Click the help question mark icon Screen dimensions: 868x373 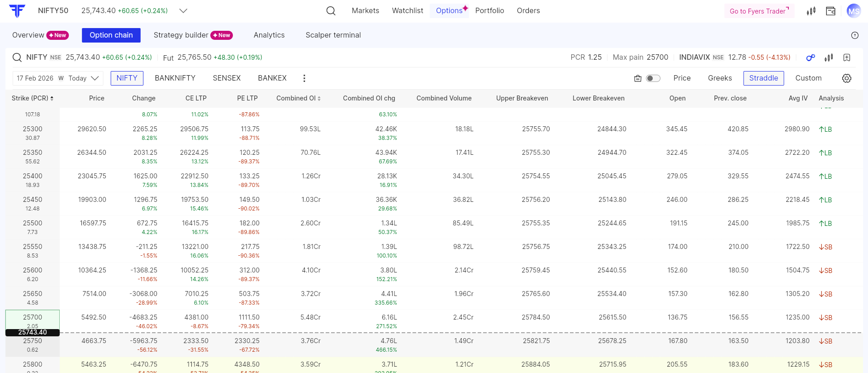point(854,35)
